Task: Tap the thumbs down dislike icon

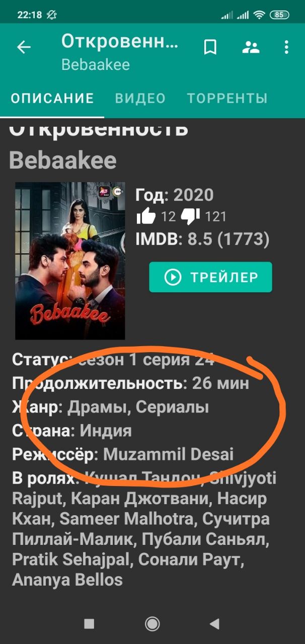Action: pyautogui.click(x=190, y=216)
